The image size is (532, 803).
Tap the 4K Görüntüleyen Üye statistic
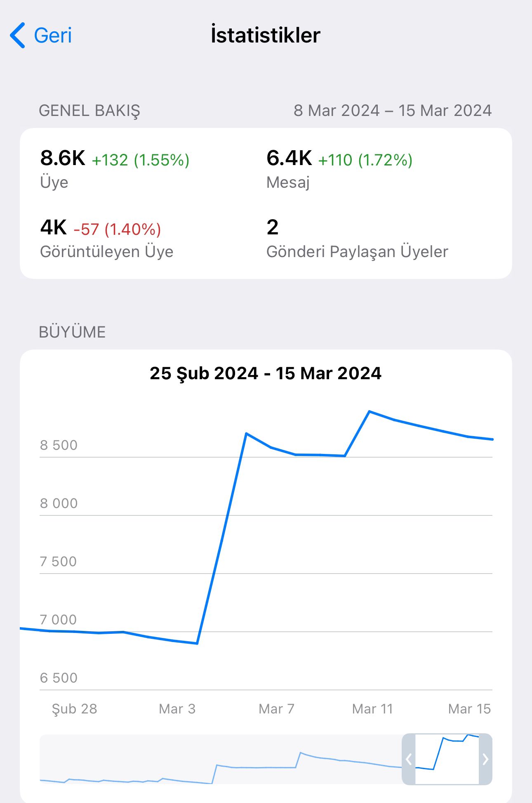click(x=106, y=239)
